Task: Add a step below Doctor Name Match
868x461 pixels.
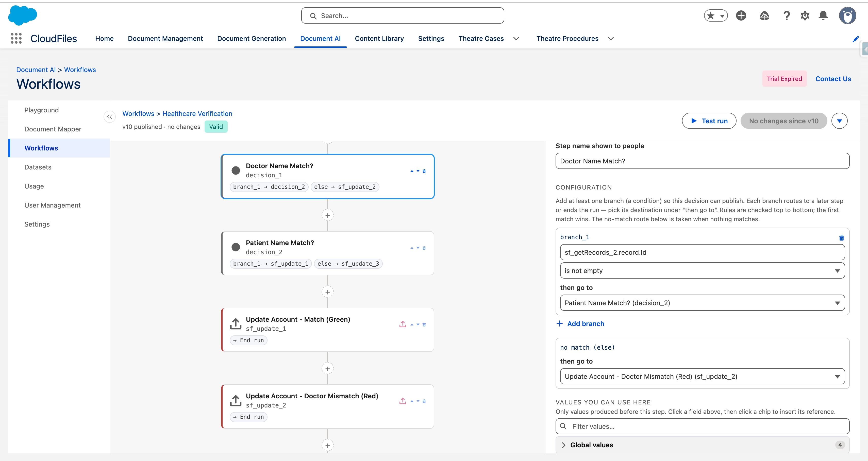Action: (327, 215)
